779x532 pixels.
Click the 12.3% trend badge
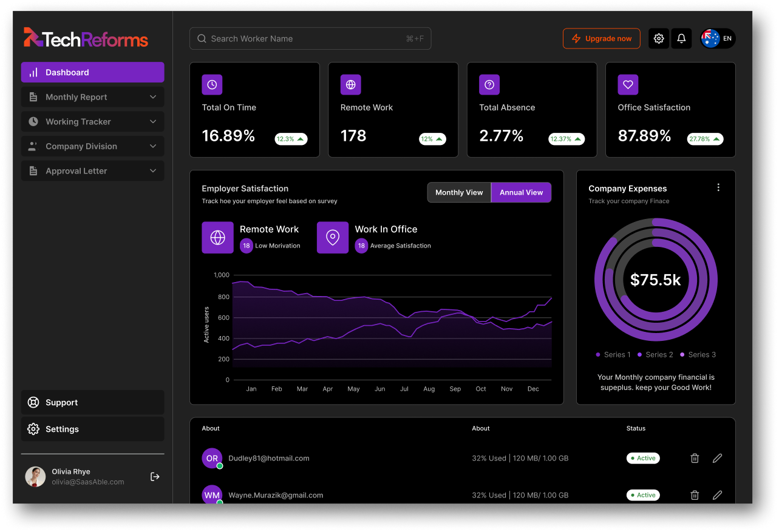tap(291, 139)
